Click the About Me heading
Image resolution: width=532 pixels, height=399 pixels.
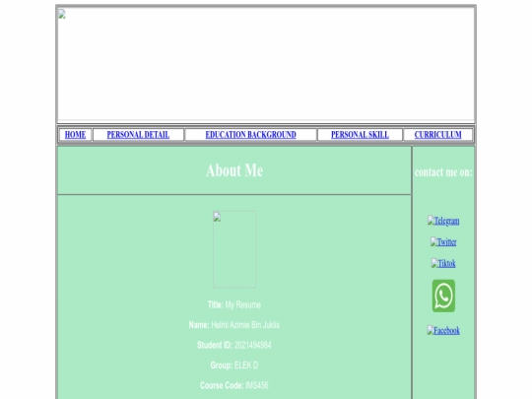(x=234, y=170)
